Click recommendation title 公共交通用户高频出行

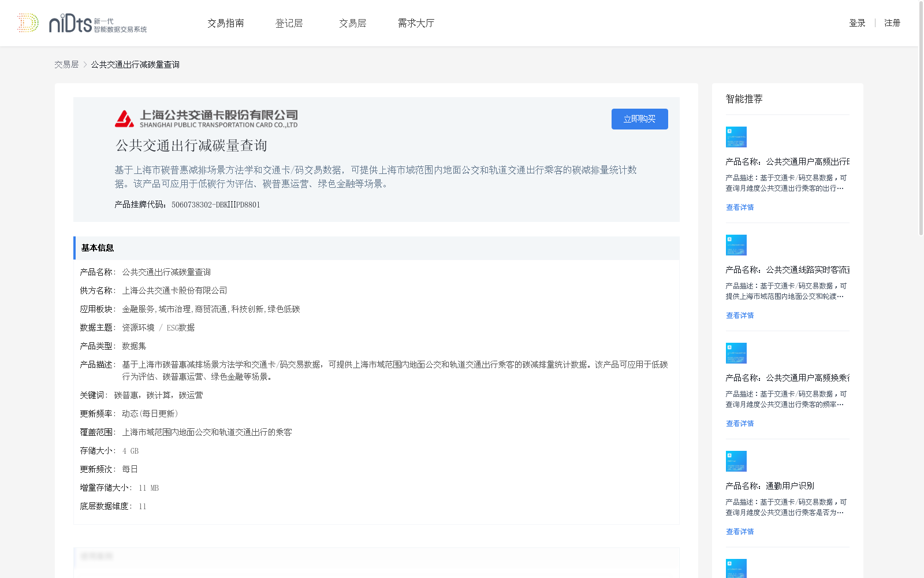coord(788,162)
